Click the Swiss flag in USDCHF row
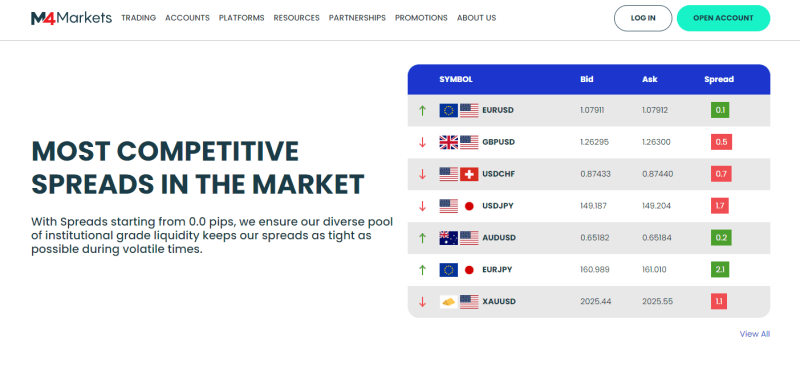Viewport: 800px width, 368px height. coord(469,174)
